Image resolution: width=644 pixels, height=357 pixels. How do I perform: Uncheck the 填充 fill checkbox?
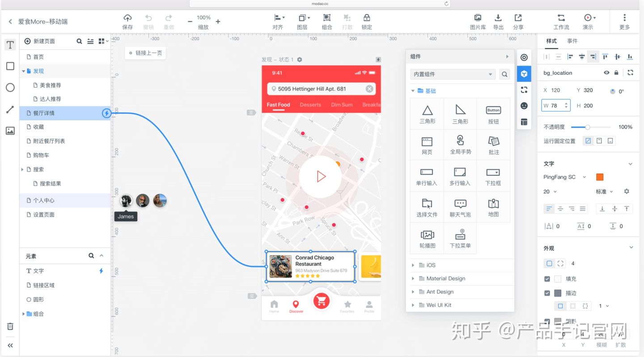[547, 278]
